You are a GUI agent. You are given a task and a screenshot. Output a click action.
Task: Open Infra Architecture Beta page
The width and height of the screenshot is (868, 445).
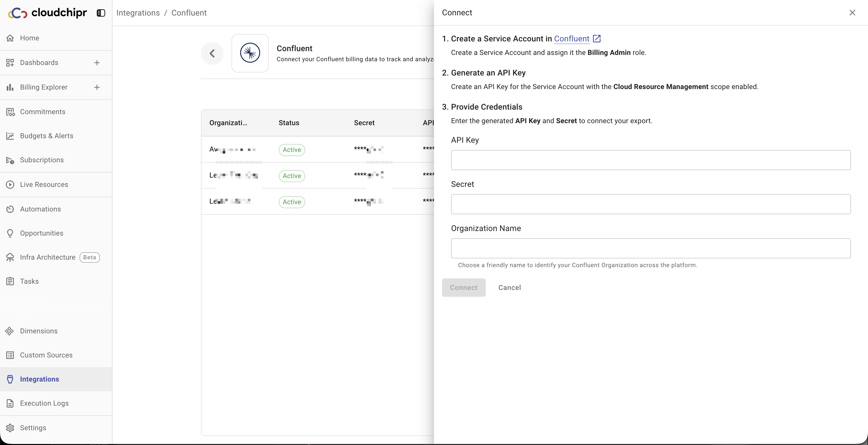(x=47, y=257)
